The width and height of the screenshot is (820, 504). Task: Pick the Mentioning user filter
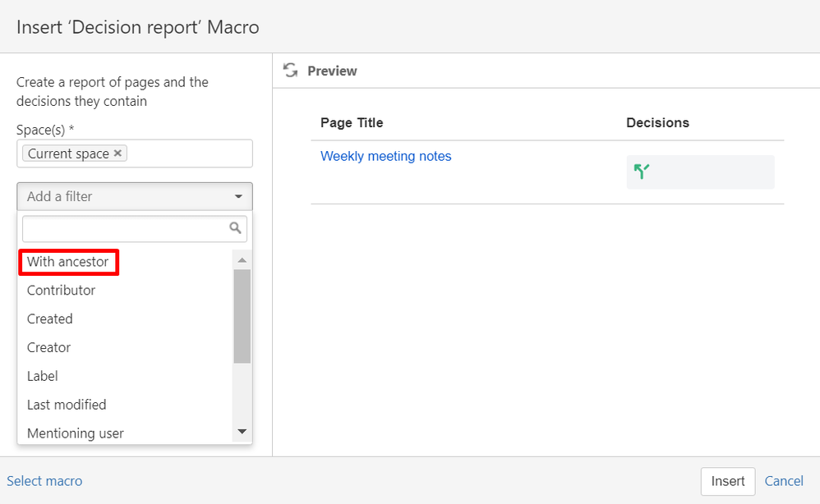(76, 433)
